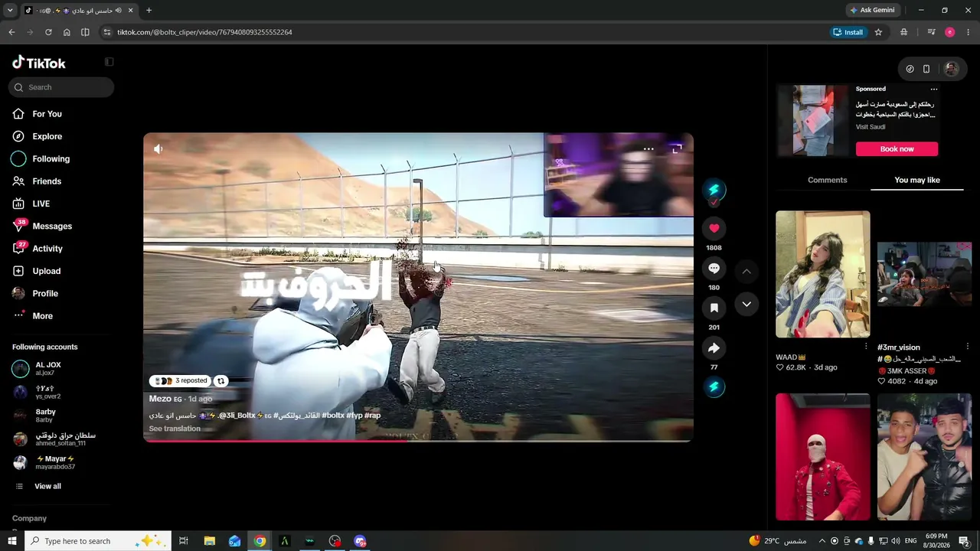Click the Ask Gemini button
The image size is (980, 551).
point(871,11)
